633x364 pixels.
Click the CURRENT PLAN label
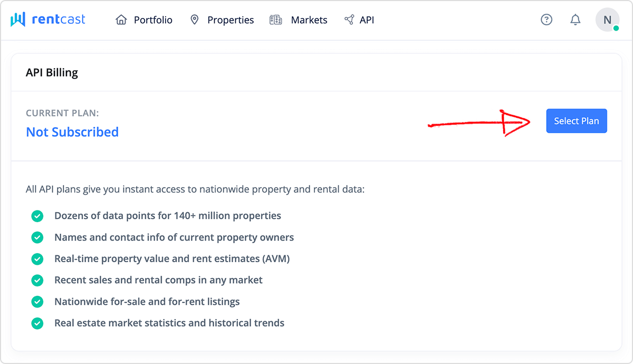pyautogui.click(x=62, y=113)
